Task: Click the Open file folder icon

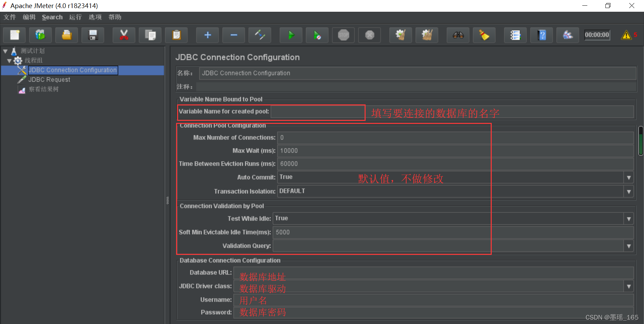Action: coord(66,35)
